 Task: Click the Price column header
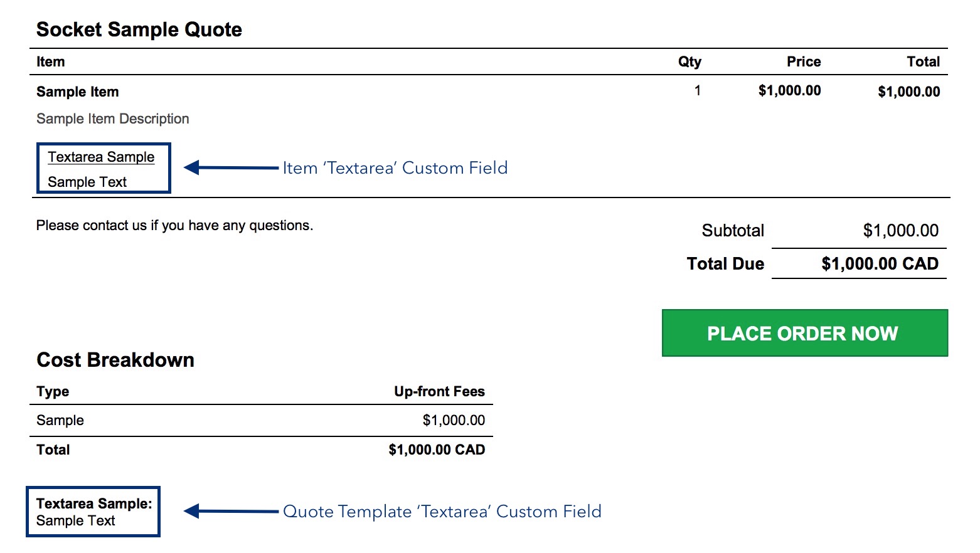click(x=804, y=61)
